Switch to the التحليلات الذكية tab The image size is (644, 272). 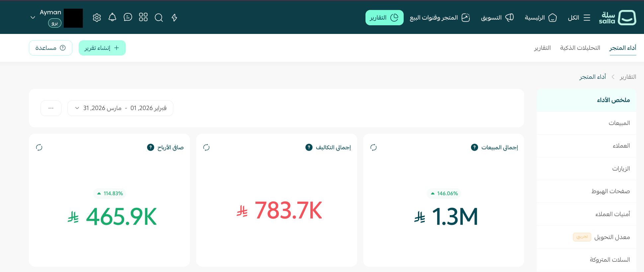(580, 48)
